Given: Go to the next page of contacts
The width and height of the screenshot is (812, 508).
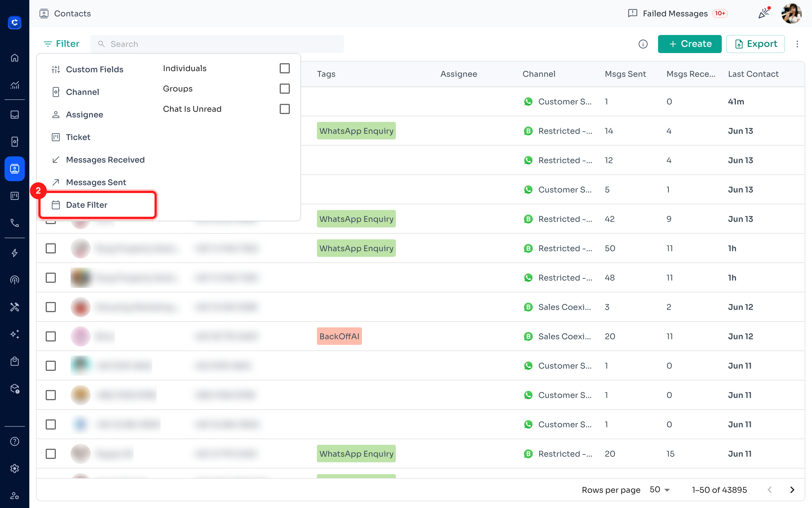Looking at the screenshot, I should click(792, 490).
